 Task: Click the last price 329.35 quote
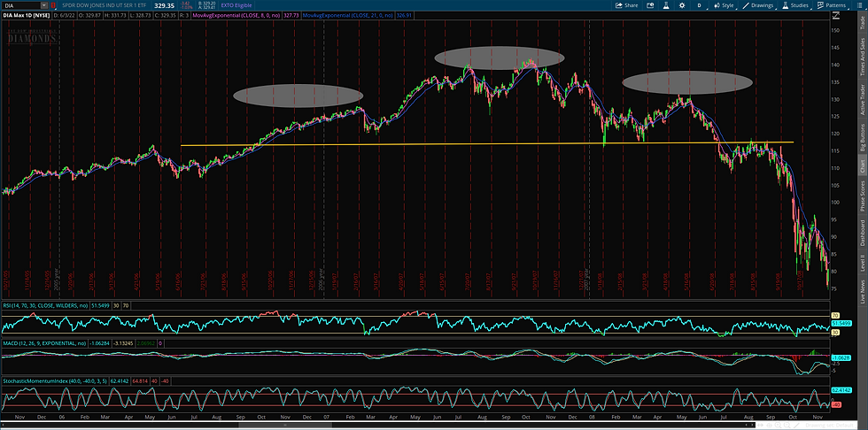(164, 5)
